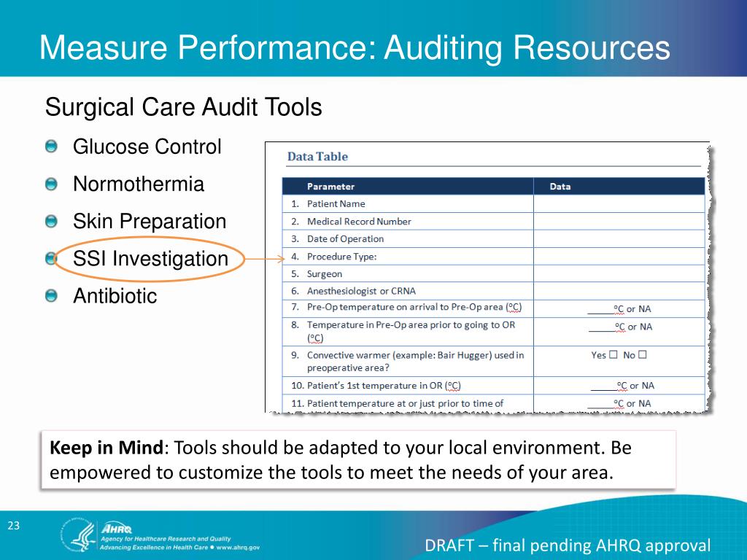The width and height of the screenshot is (747, 560).
Task: Click the slide number 23
Action: (13, 526)
